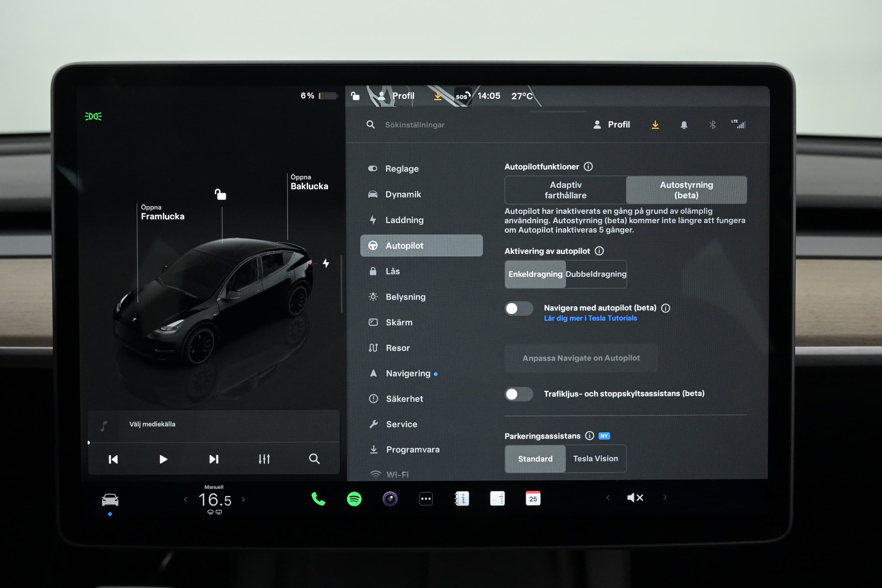Tap the notification bell icon
This screenshot has height=588, width=882.
pos(684,125)
